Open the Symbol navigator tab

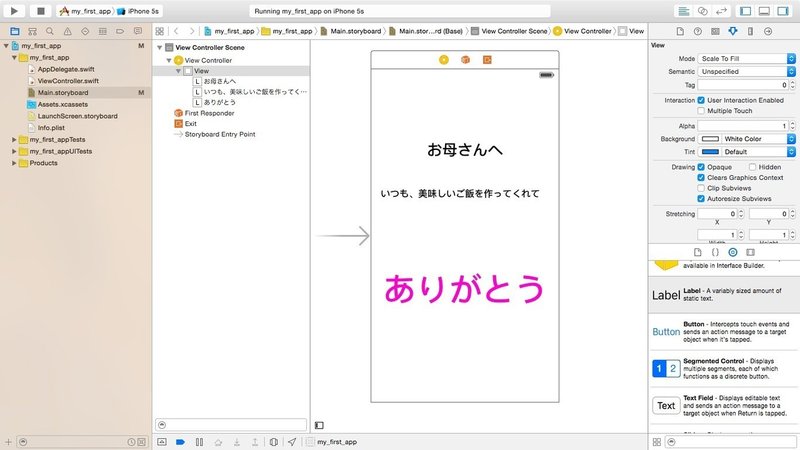point(32,31)
